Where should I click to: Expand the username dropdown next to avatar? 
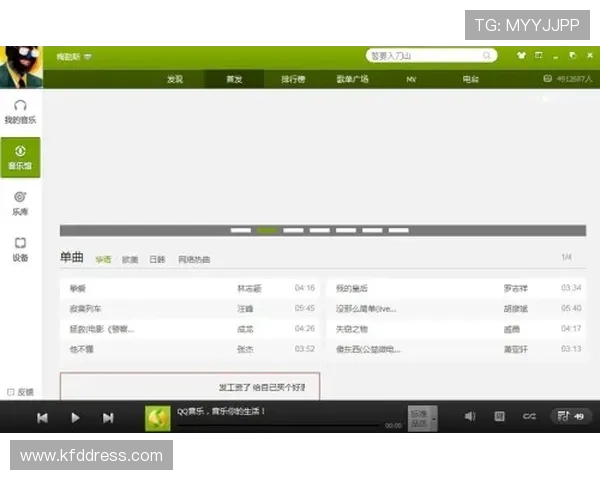tap(88, 57)
